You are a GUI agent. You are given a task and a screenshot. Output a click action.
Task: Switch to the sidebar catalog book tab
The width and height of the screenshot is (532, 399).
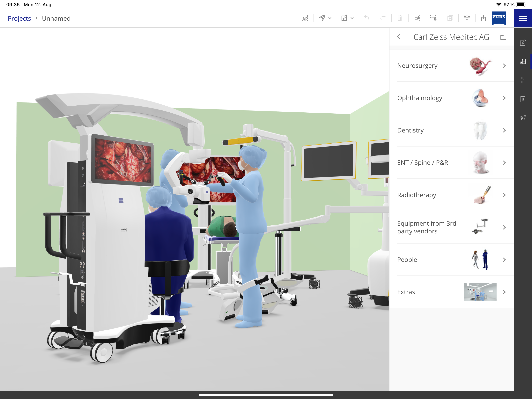pyautogui.click(x=523, y=61)
